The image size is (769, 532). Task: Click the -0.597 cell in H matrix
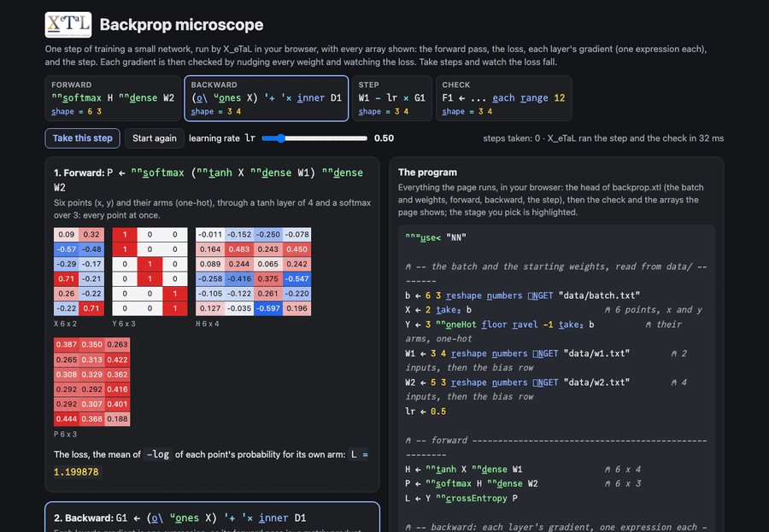(267, 308)
